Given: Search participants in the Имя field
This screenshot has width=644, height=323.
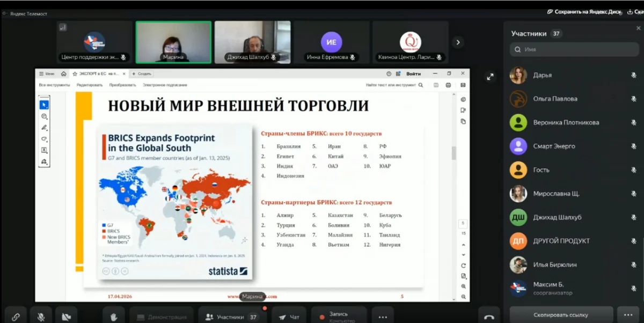Looking at the screenshot, I should coord(575,49).
